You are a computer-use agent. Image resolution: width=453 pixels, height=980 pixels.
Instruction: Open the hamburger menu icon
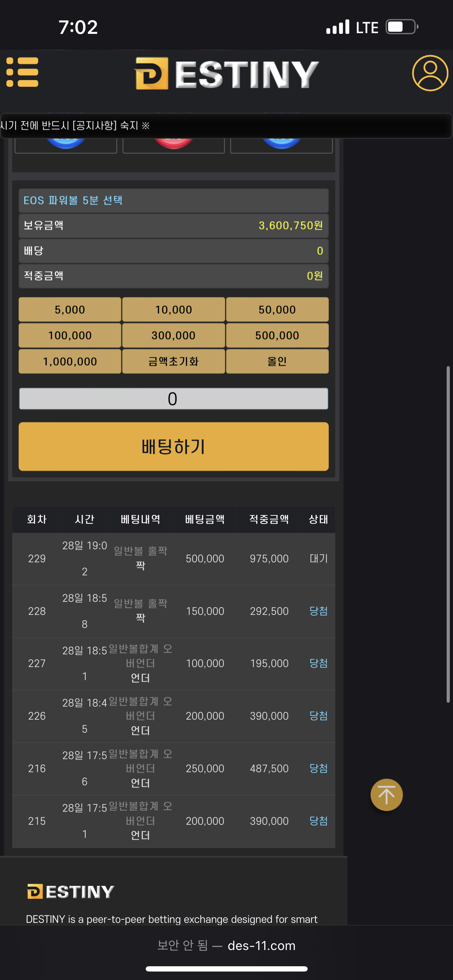point(23,72)
